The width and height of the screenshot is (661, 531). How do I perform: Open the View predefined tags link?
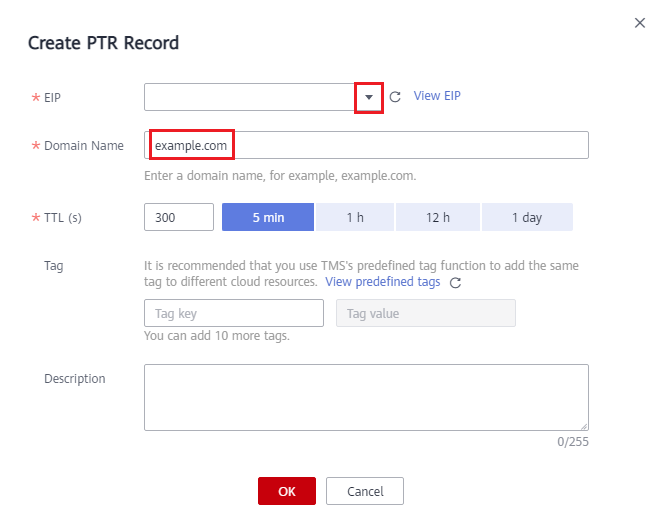tap(382, 282)
